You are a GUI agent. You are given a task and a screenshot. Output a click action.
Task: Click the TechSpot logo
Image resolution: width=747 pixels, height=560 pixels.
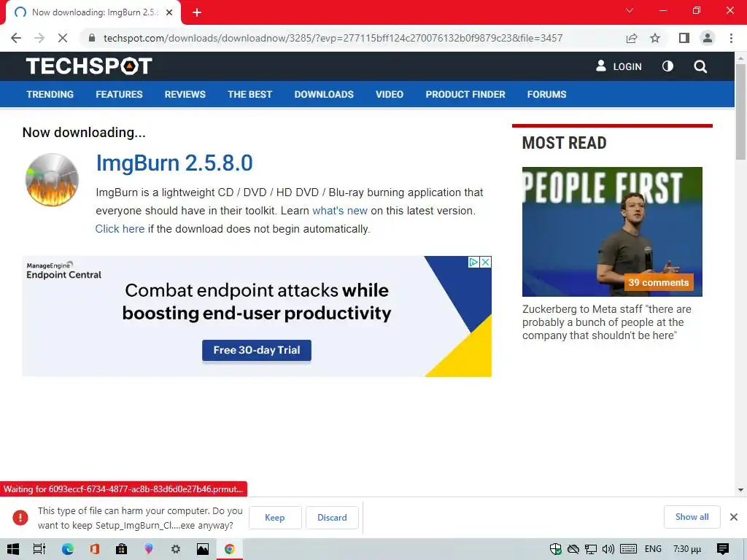tap(89, 66)
